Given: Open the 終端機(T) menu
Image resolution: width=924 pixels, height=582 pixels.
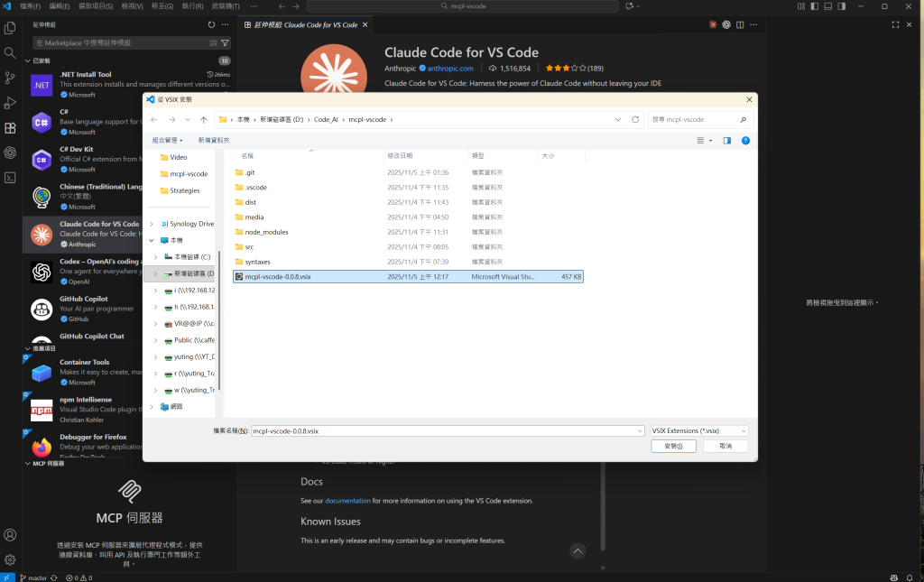Looking at the screenshot, I should (x=226, y=6).
